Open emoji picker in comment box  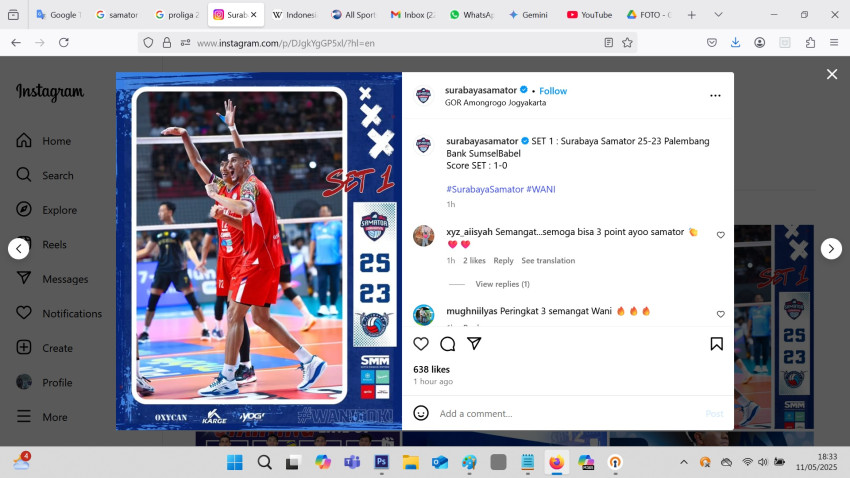(421, 413)
